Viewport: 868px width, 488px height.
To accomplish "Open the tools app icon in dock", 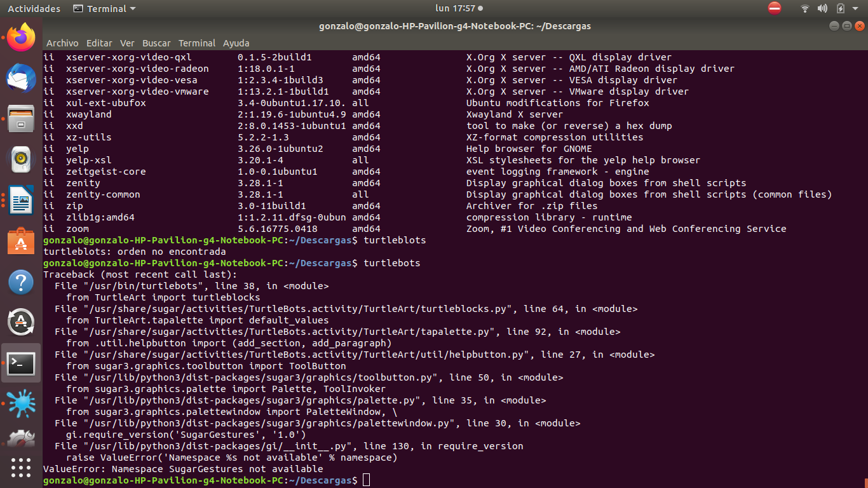I will click(21, 438).
